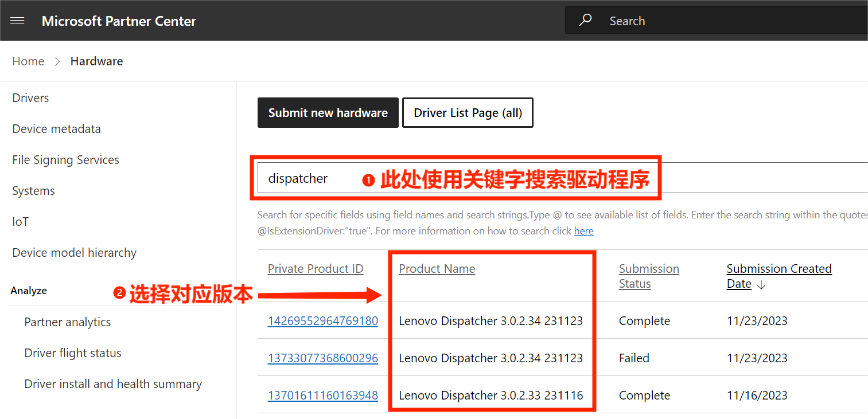Open the 'here' search help link
The image size is (868, 419).
click(583, 231)
